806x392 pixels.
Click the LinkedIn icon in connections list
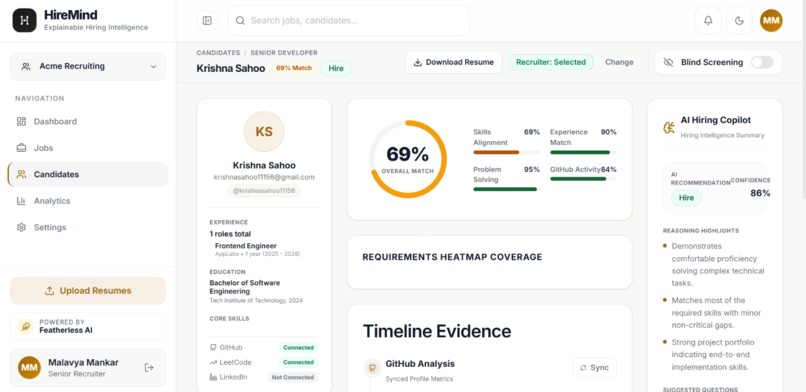click(213, 377)
